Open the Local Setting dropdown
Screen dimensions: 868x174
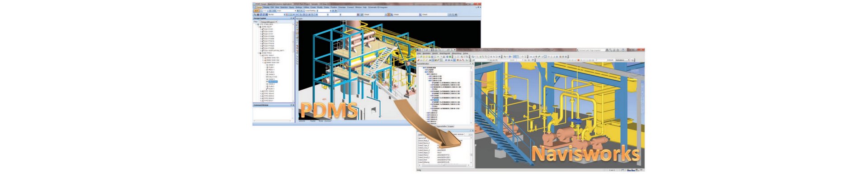311,11
